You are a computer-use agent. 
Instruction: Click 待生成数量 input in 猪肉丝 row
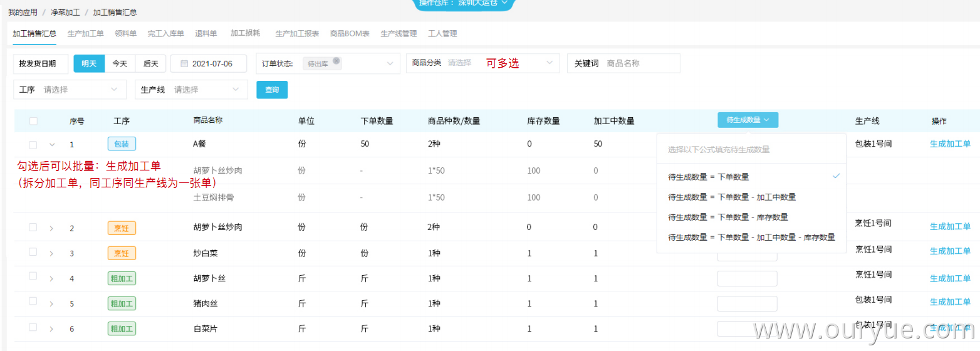pos(747,303)
